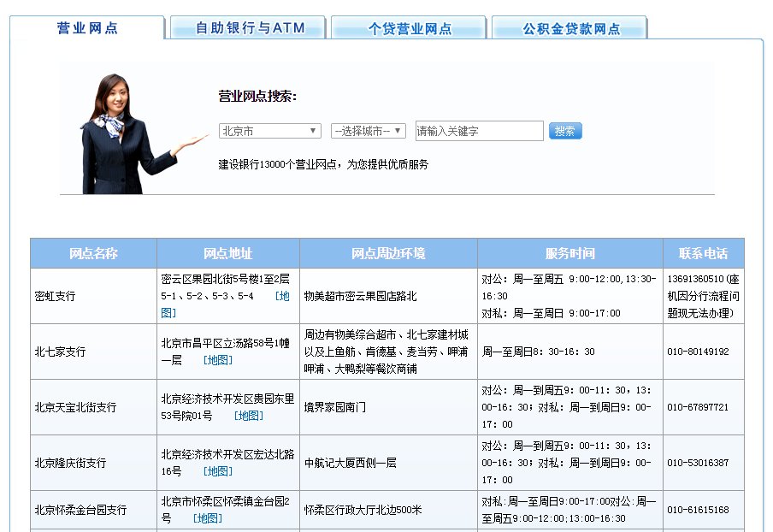The height and width of the screenshot is (532, 773).
Task: Click the 网点名称 column header
Action: point(91,252)
